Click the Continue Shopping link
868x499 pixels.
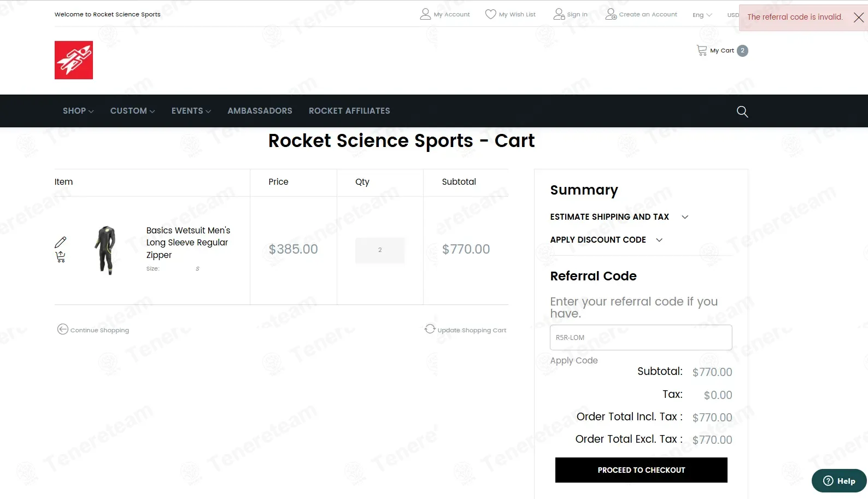click(99, 330)
